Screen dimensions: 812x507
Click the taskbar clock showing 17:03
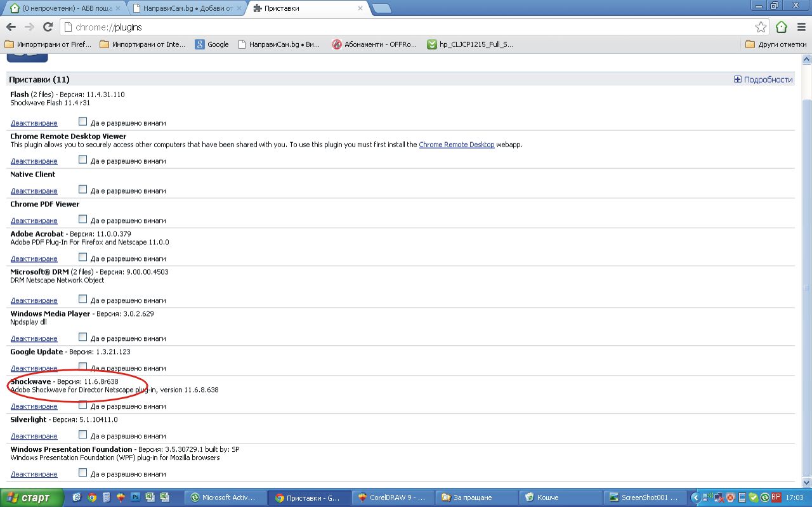pos(794,498)
